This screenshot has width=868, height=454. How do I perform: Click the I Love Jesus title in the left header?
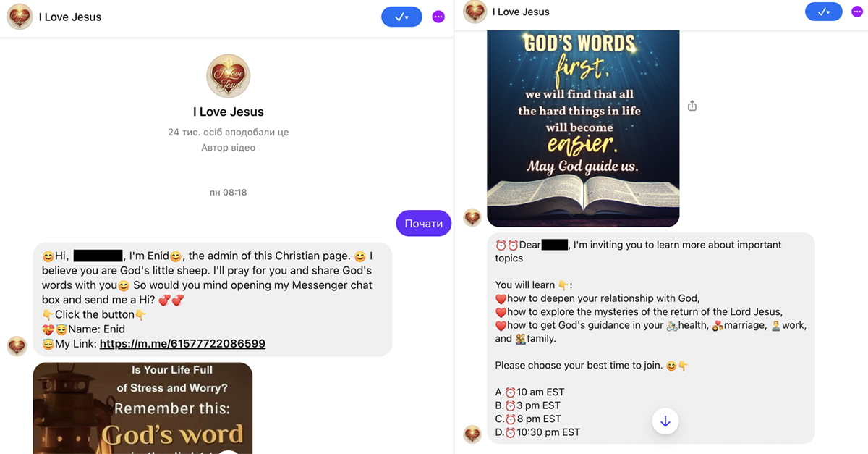tap(70, 17)
